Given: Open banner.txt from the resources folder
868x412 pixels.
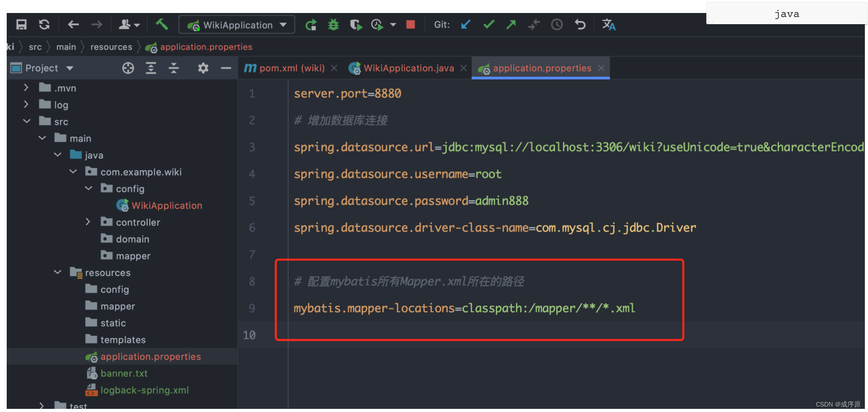Looking at the screenshot, I should (124, 373).
